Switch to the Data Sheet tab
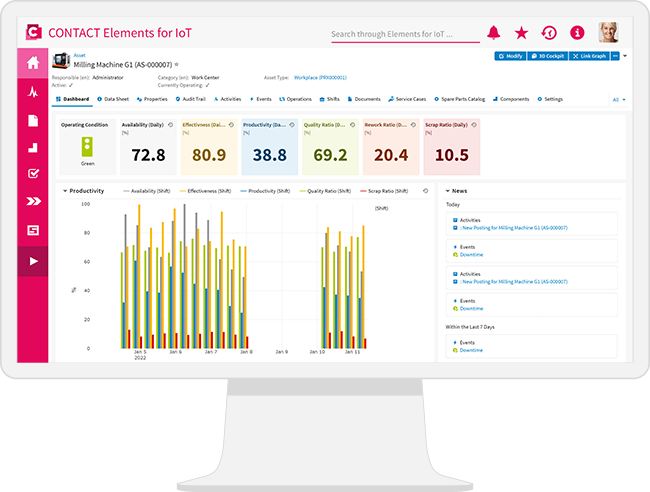This screenshot has width=650, height=492. pyautogui.click(x=113, y=99)
